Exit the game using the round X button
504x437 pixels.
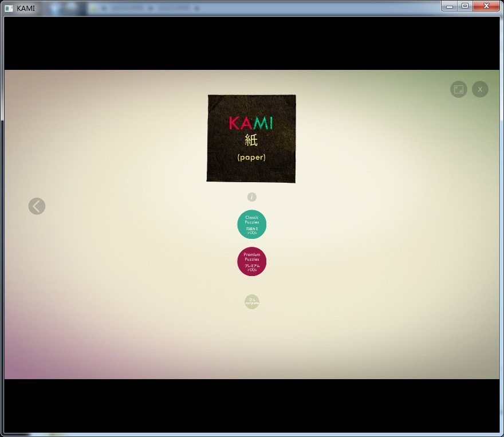480,89
